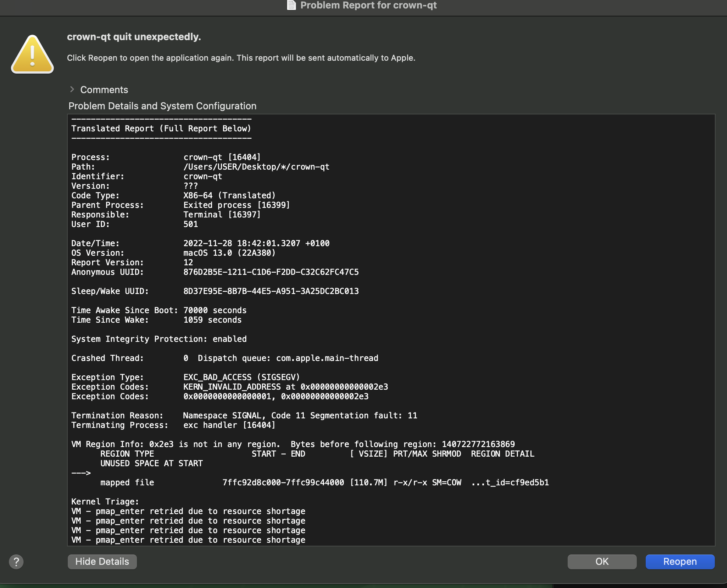Click the Comments label

[x=104, y=90]
